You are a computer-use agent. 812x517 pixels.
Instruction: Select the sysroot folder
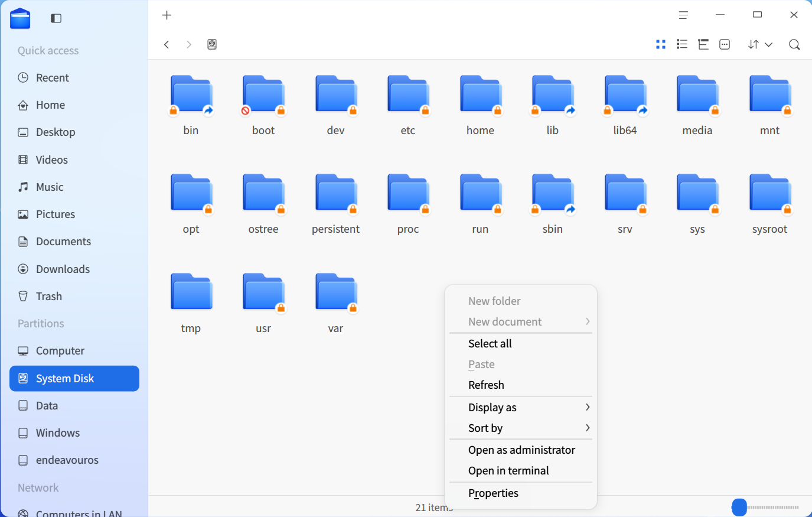tap(769, 204)
